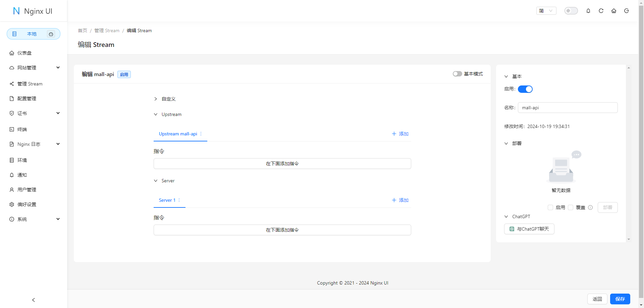The width and height of the screenshot is (644, 308).
Task: Open the Server 1 tab options menu
Action: pos(179,200)
